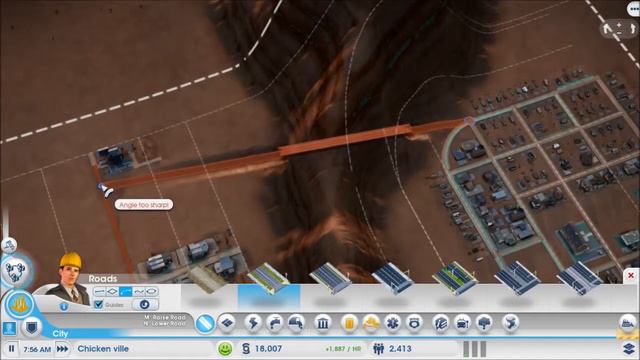Click the shield government icon
The image size is (640, 360).
point(31,327)
